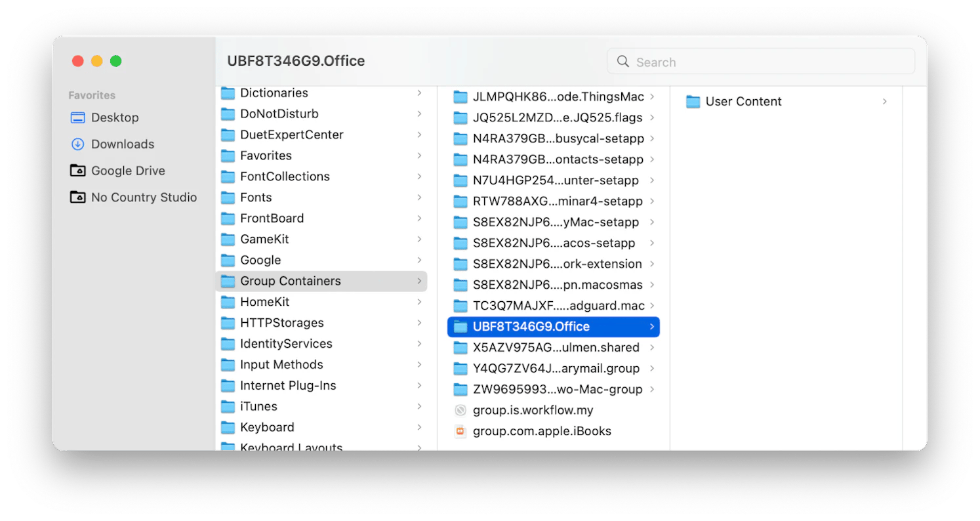Image resolution: width=980 pixels, height=521 pixels.
Task: Click the User Content folder icon
Action: (693, 102)
